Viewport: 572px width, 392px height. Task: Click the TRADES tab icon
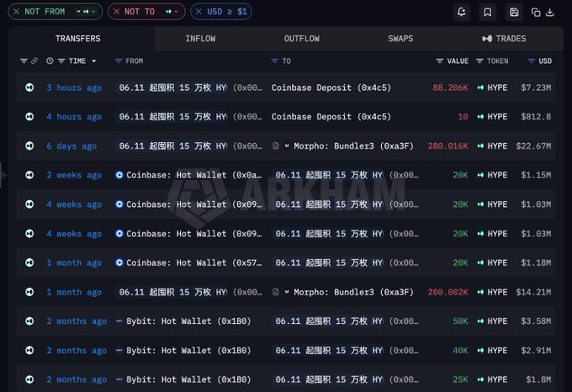pos(487,39)
